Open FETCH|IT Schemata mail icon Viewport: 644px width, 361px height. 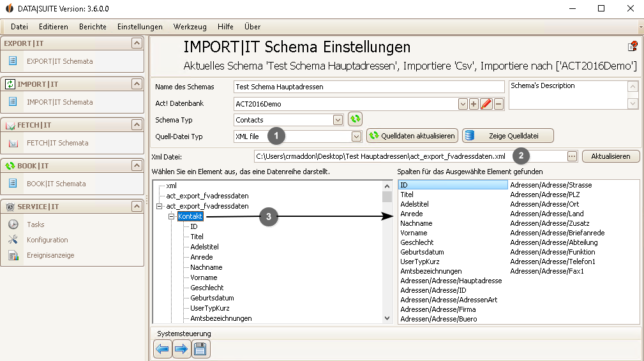point(13,143)
